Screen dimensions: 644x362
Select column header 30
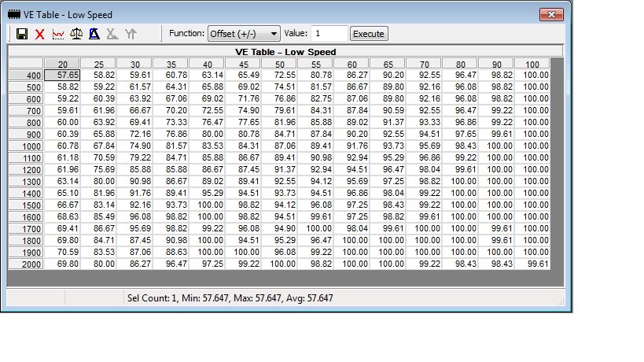[134, 64]
